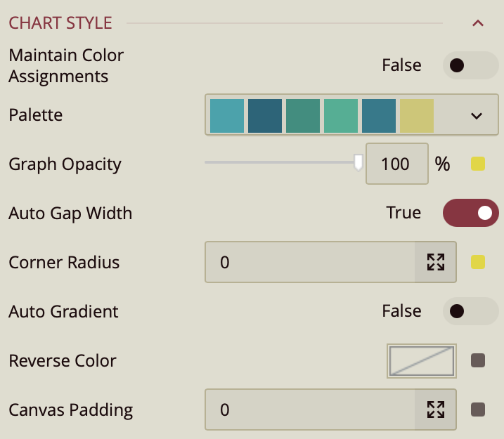This screenshot has width=504, height=439.
Task: Collapse the Chart Style section chevron
Action: 478,23
